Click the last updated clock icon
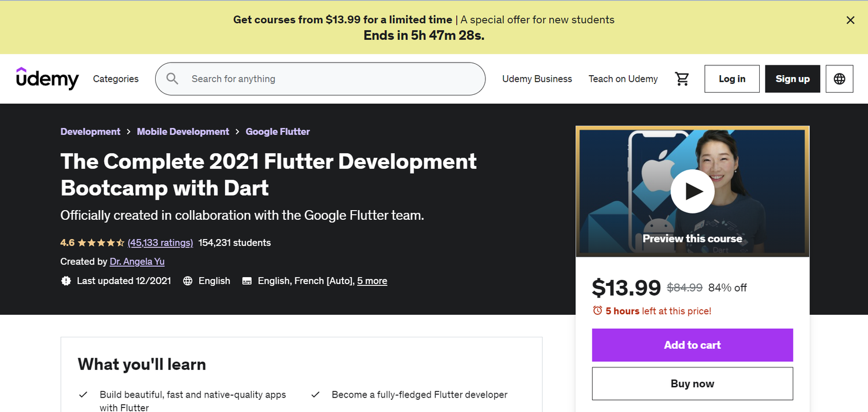This screenshot has width=868, height=412. pyautogui.click(x=65, y=281)
